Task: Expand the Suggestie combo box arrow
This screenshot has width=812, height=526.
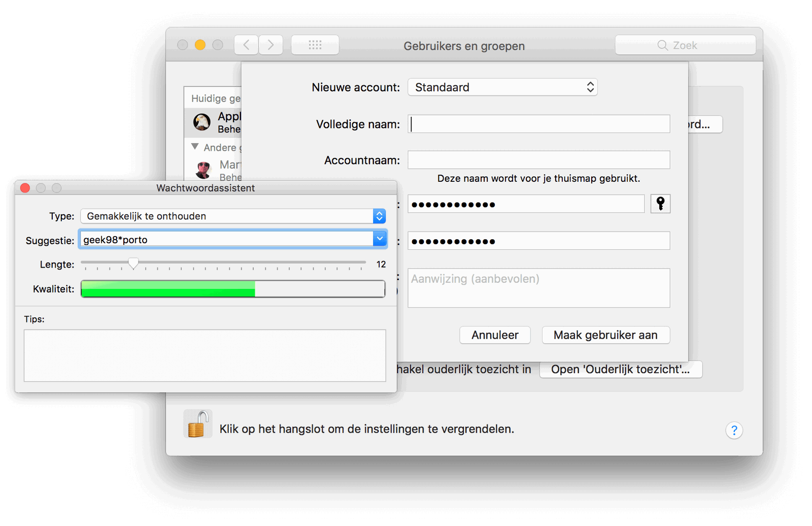Action: (x=380, y=239)
